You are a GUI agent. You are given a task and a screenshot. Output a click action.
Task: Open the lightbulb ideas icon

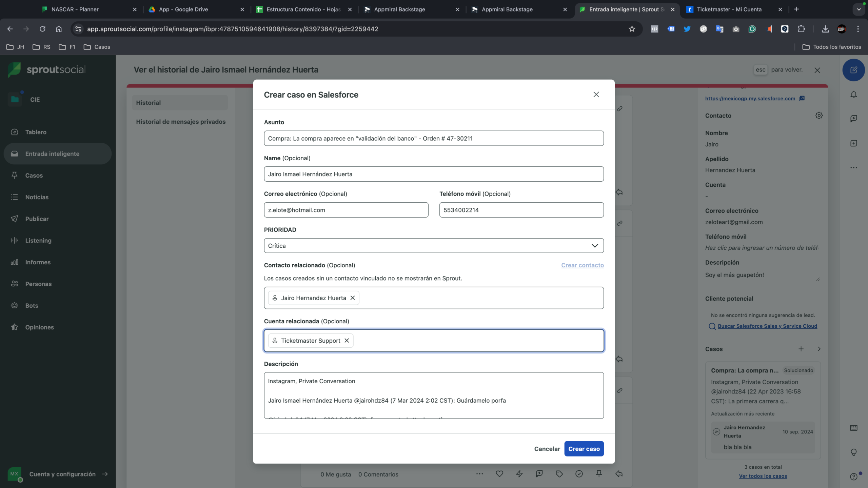(853, 452)
